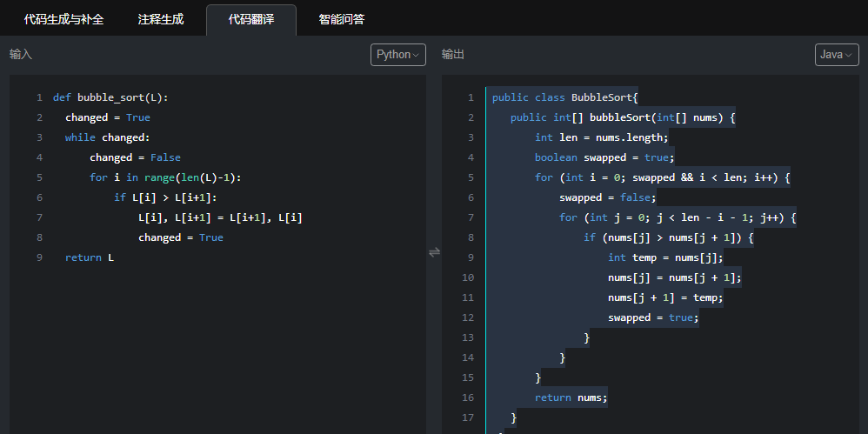Image resolution: width=868 pixels, height=434 pixels.
Task: Click 'boolean swapped = true;' output line
Action: tap(604, 157)
